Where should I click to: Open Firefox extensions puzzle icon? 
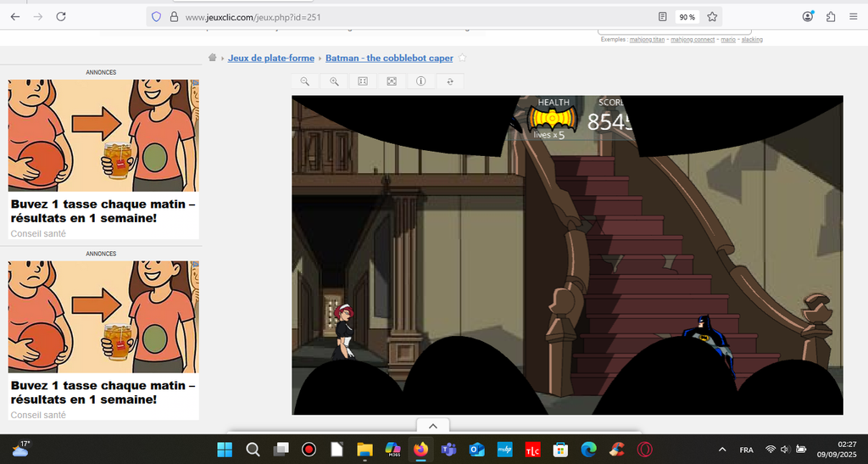click(x=830, y=16)
